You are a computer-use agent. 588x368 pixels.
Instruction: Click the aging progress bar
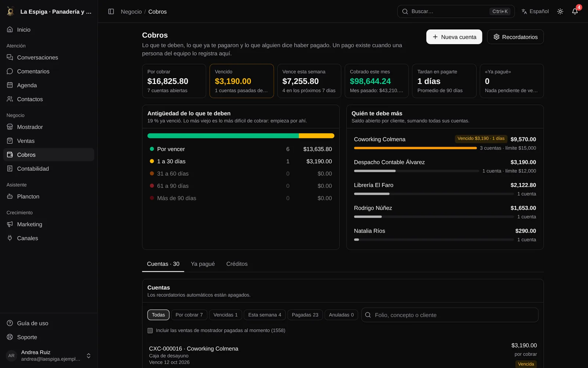[x=241, y=136]
